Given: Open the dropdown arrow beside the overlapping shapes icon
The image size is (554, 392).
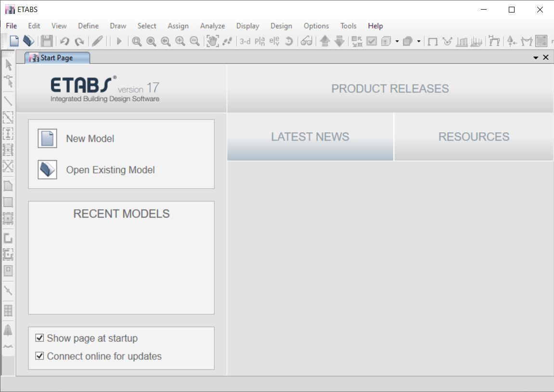Looking at the screenshot, I should click(x=419, y=41).
